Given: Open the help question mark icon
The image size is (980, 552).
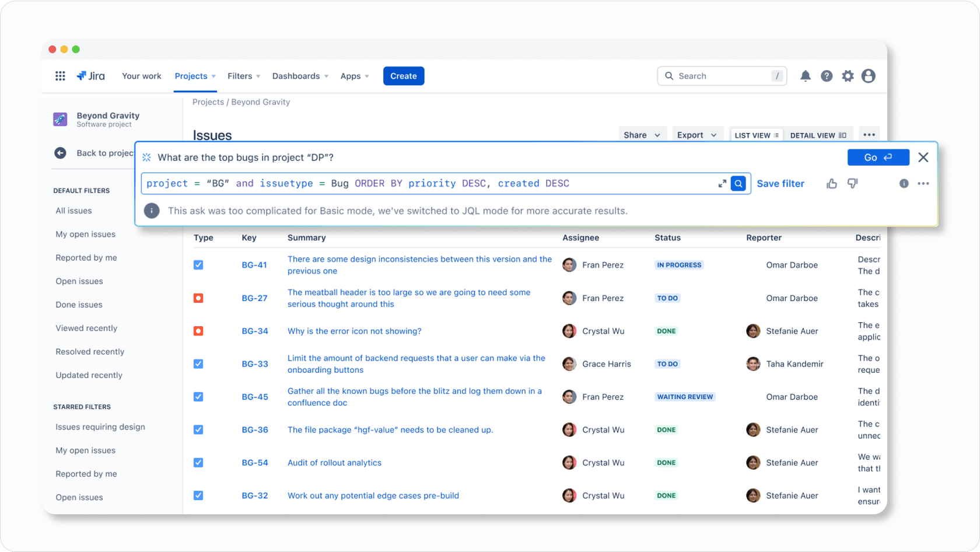Looking at the screenshot, I should (x=827, y=76).
